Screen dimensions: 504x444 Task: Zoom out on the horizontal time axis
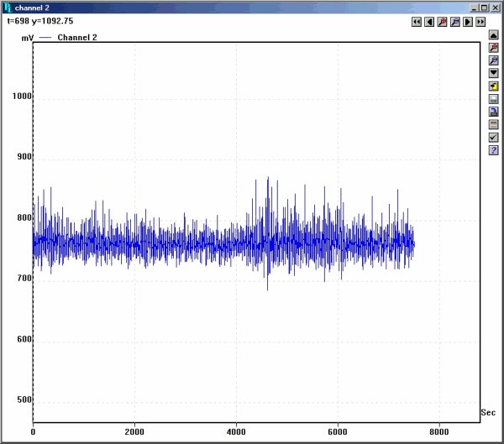click(x=454, y=23)
